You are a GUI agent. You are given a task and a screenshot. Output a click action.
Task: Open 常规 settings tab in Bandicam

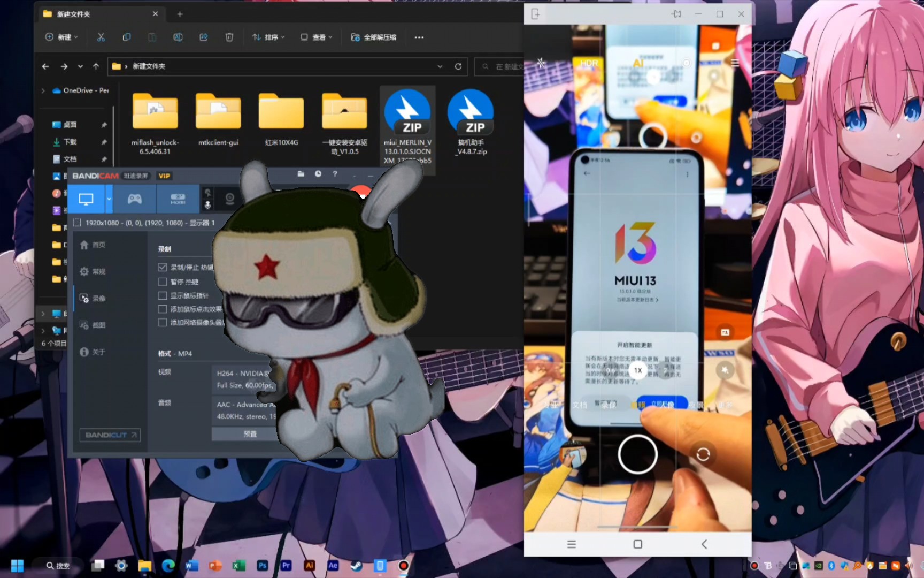coord(93,271)
